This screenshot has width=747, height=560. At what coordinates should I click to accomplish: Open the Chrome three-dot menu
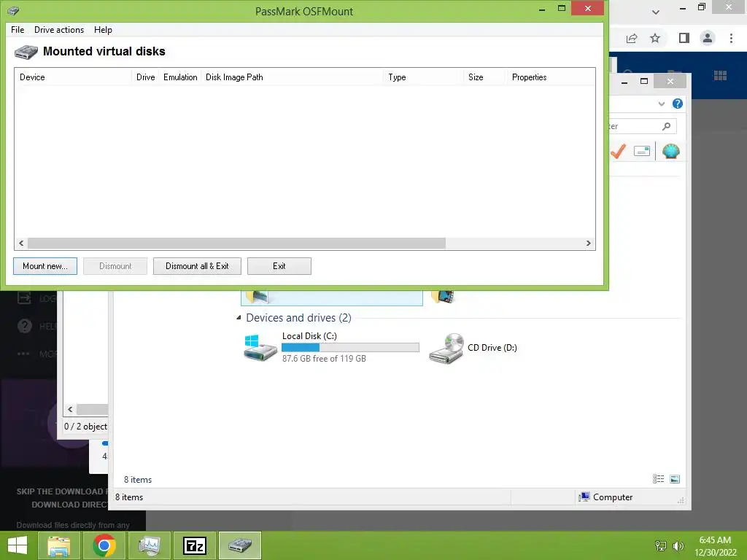pyautogui.click(x=731, y=38)
